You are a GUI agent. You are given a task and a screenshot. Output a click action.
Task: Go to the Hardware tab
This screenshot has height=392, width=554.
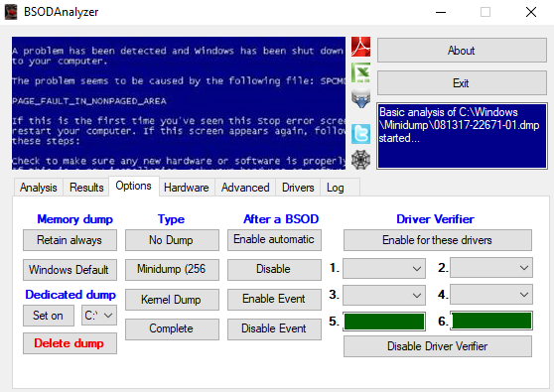tap(187, 188)
